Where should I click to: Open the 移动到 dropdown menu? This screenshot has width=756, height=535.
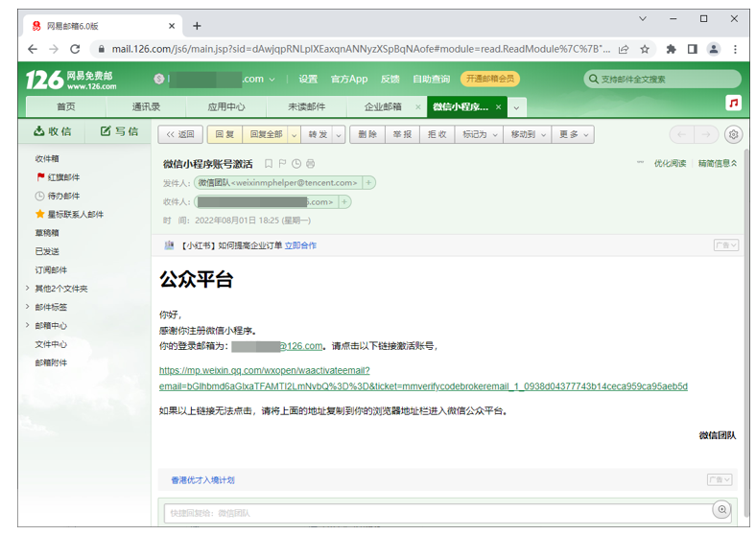(x=528, y=134)
